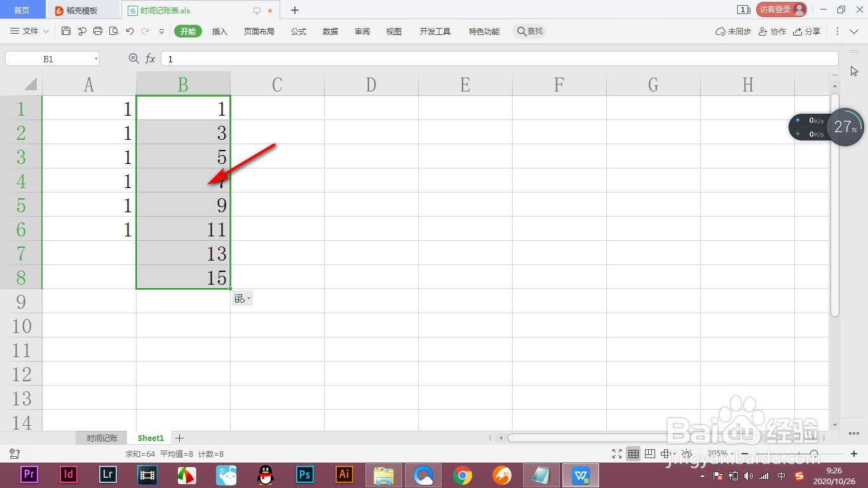This screenshot has width=868, height=488.
Task: Click the sidebar pointer select tool icon
Action: click(854, 71)
